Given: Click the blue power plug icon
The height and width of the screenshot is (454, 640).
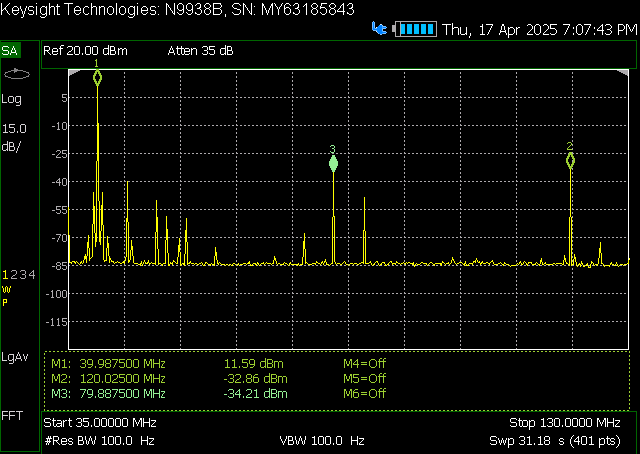Looking at the screenshot, I should tap(379, 29).
